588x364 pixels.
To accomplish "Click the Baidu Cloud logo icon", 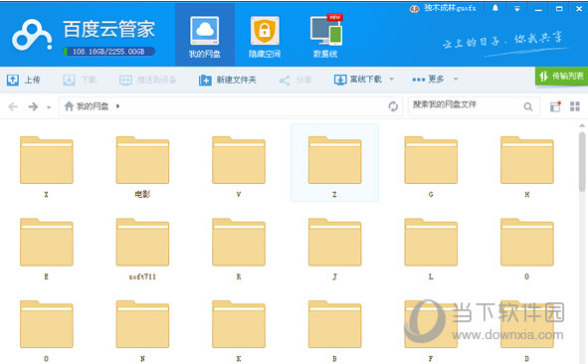I will point(32,35).
